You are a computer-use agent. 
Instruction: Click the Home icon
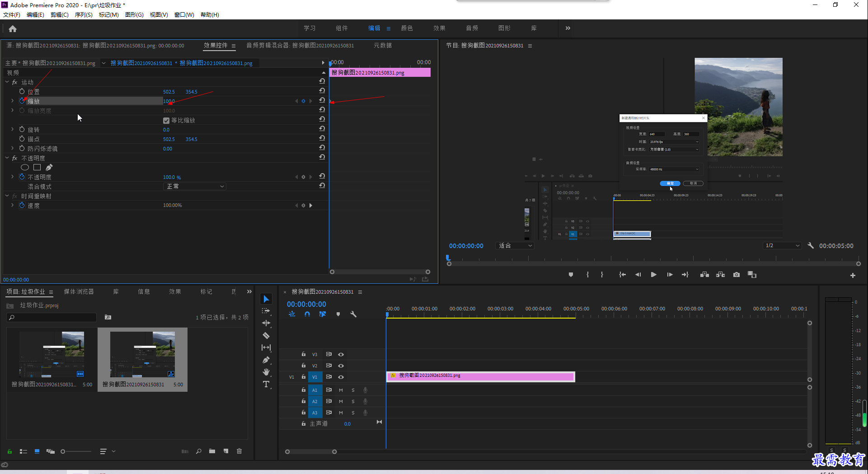(13, 28)
